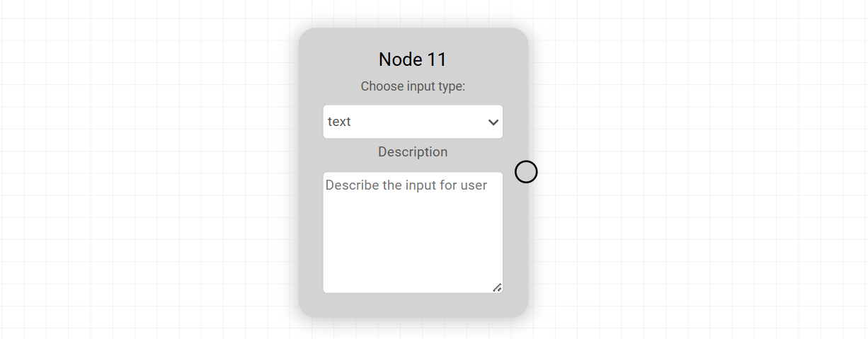Image resolution: width=868 pixels, height=339 pixels.
Task: Click the node's source handle on the right edge
Action: point(526,172)
